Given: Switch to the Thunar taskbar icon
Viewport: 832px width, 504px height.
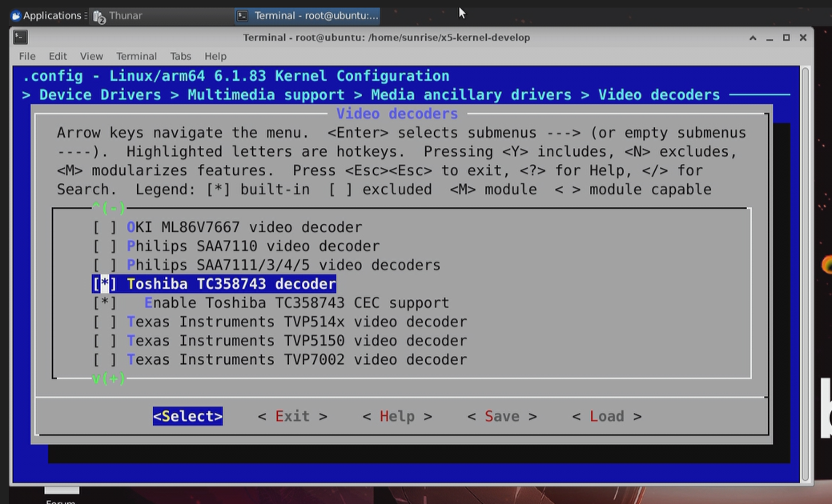Looking at the screenshot, I should point(99,17).
